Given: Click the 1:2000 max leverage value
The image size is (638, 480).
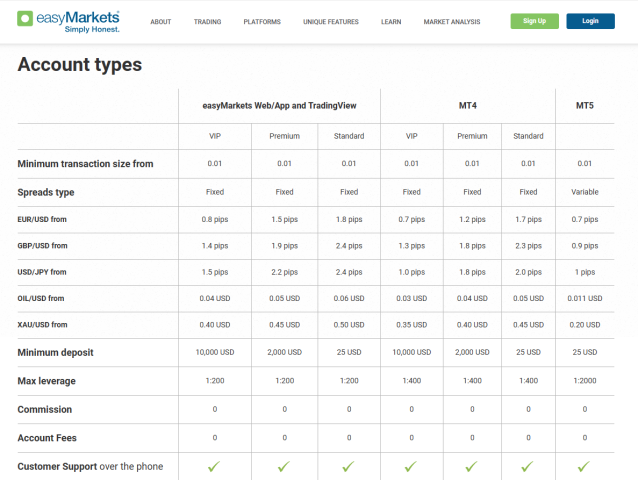Looking at the screenshot, I should coord(585,381).
